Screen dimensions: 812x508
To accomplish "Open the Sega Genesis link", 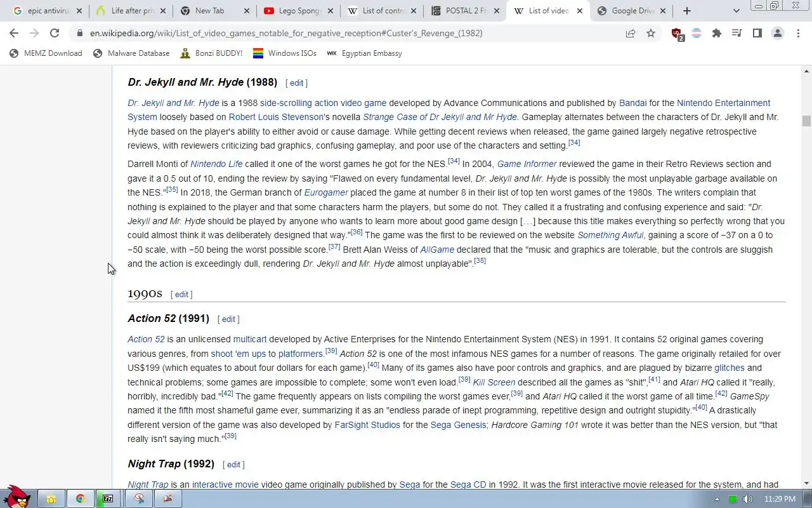I will (x=458, y=425).
